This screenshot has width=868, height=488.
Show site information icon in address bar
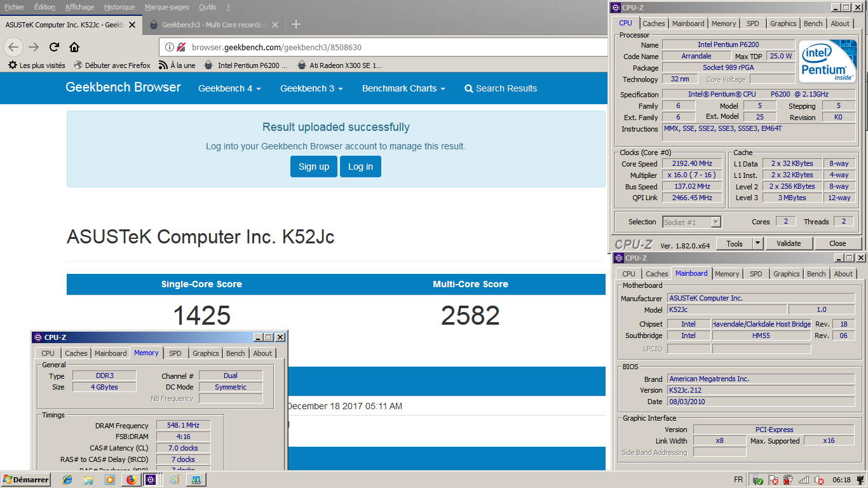tap(169, 47)
